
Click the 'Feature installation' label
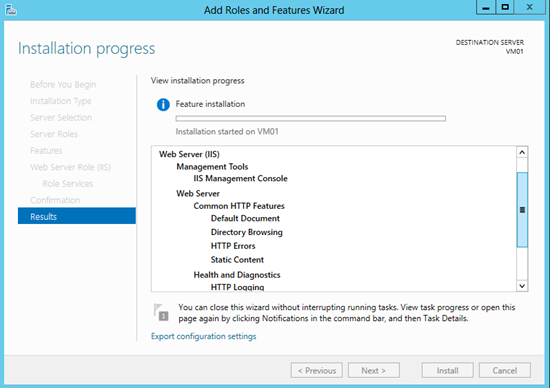click(210, 104)
